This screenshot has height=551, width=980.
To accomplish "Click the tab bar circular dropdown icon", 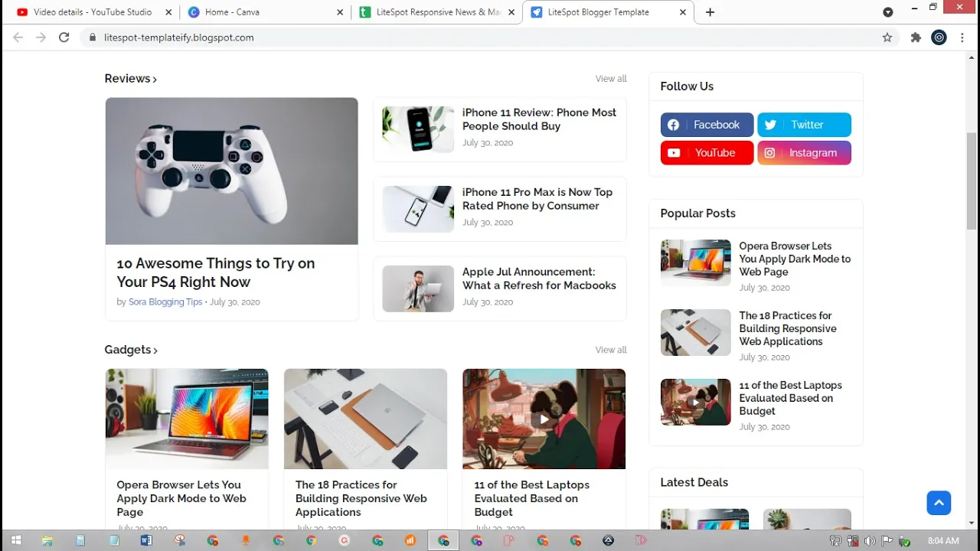I will [888, 12].
